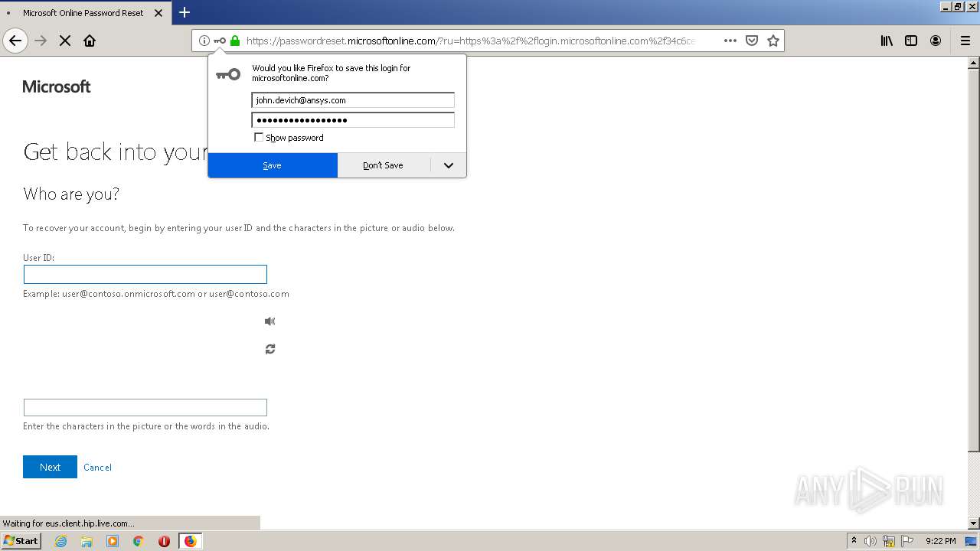Screen dimensions: 980x551
Task: Open Windows Explorer from taskbar
Action: click(87, 541)
